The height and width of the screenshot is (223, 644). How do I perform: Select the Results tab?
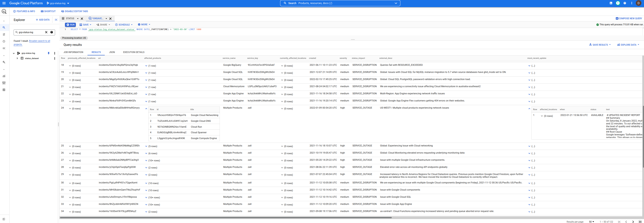96,52
